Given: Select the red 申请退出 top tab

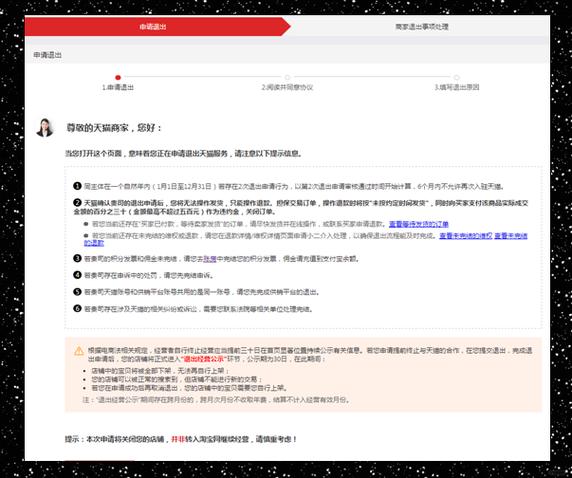Looking at the screenshot, I should [x=157, y=27].
